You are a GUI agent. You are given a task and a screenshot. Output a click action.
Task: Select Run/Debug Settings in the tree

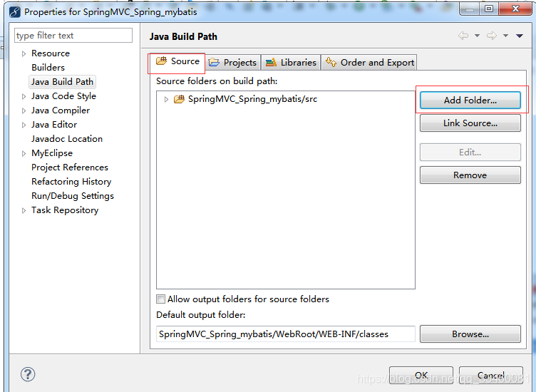pyautogui.click(x=73, y=196)
